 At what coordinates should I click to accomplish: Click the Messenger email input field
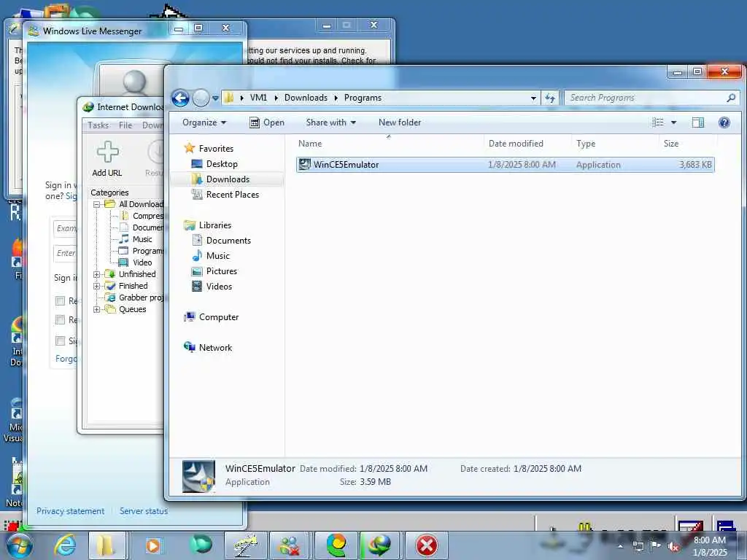(65, 228)
